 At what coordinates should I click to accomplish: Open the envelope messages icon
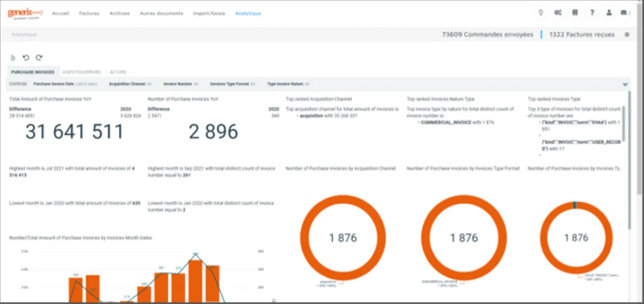point(624,13)
